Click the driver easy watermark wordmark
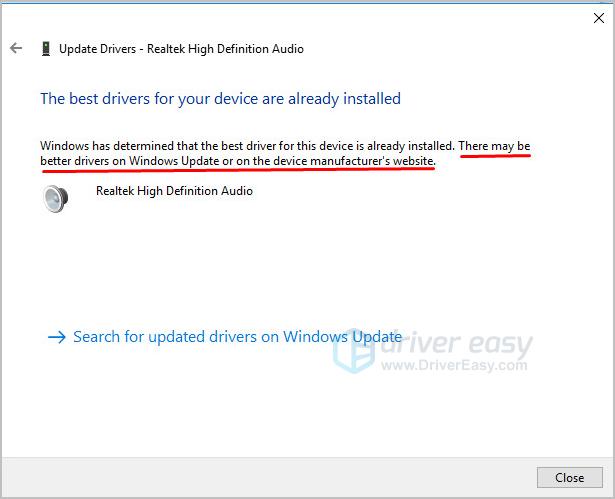 click(x=455, y=344)
